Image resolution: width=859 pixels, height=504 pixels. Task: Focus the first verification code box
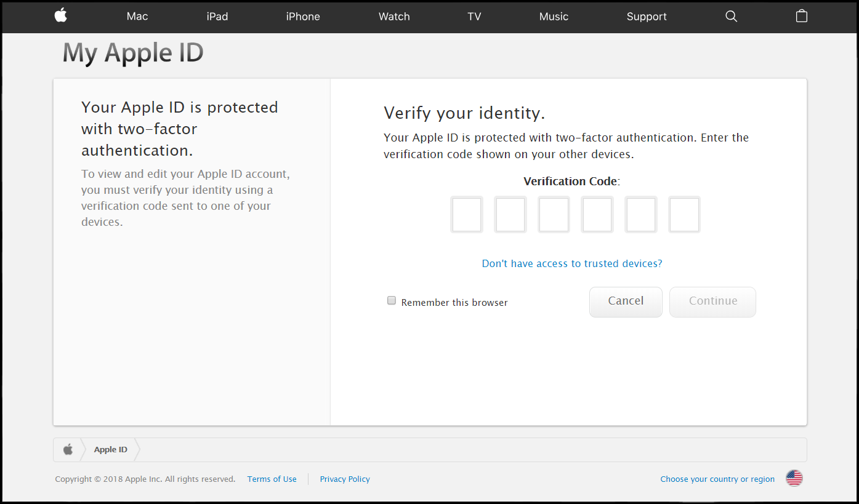(x=467, y=215)
